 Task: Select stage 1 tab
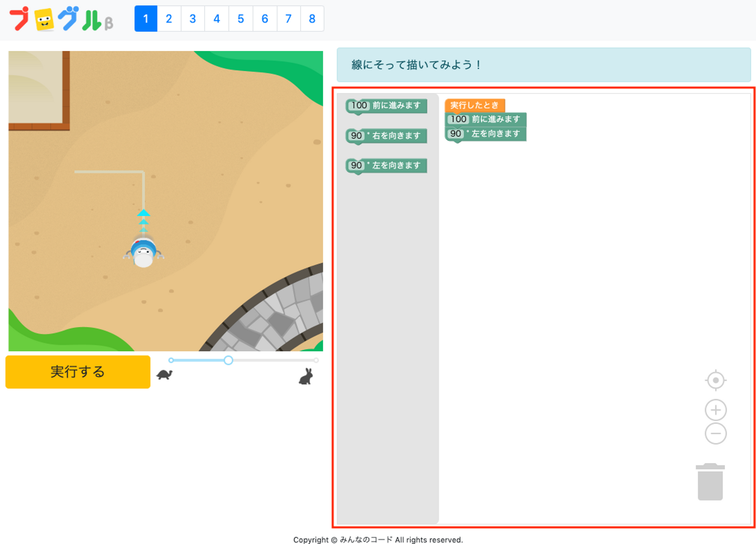pos(146,19)
